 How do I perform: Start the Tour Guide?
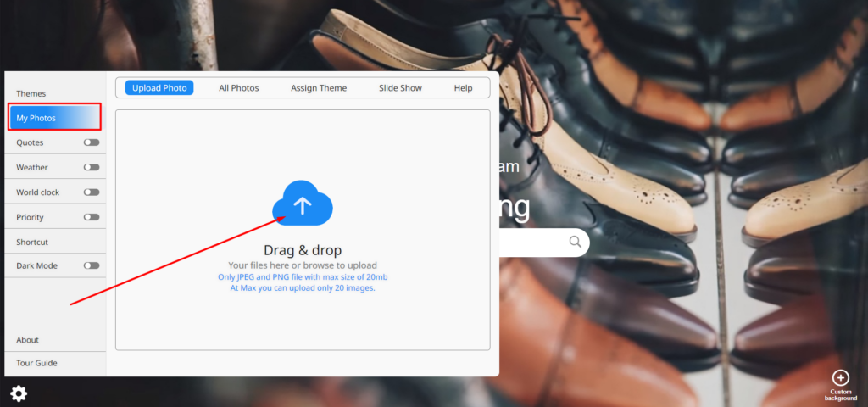coord(36,363)
